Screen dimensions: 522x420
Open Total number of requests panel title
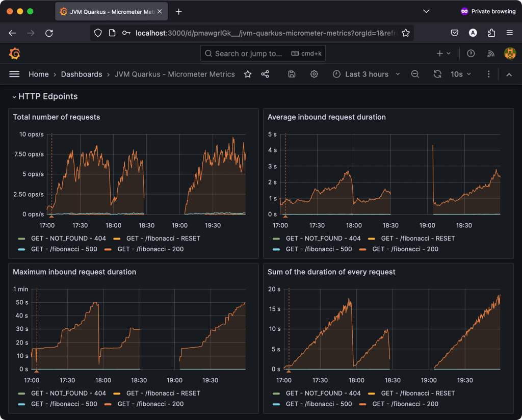click(56, 117)
